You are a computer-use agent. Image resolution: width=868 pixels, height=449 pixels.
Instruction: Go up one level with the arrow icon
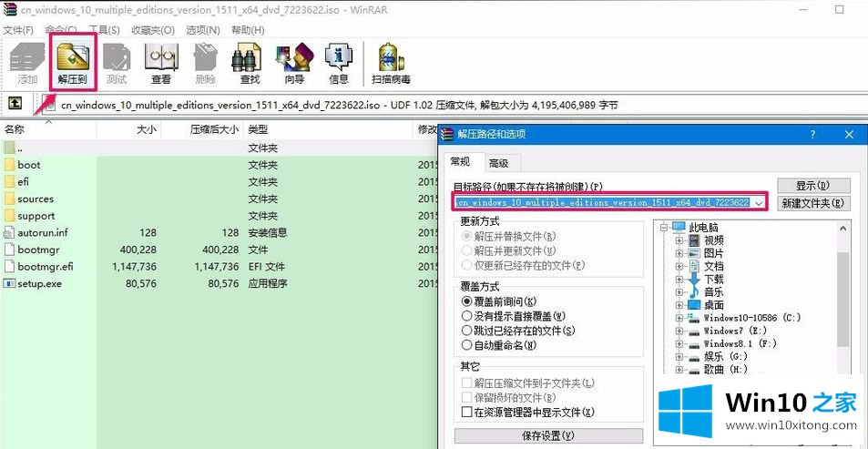[x=15, y=103]
